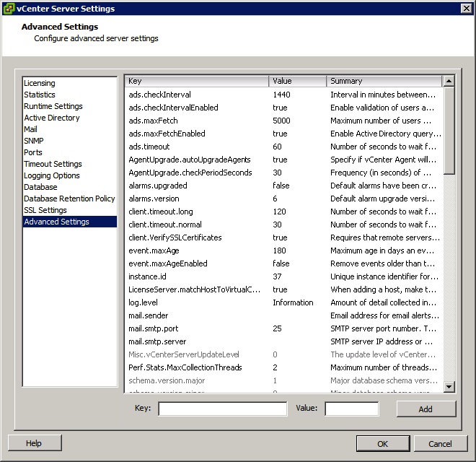Viewport: 476px width, 462px height.
Task: Focus the Value input field
Action: coord(352,409)
